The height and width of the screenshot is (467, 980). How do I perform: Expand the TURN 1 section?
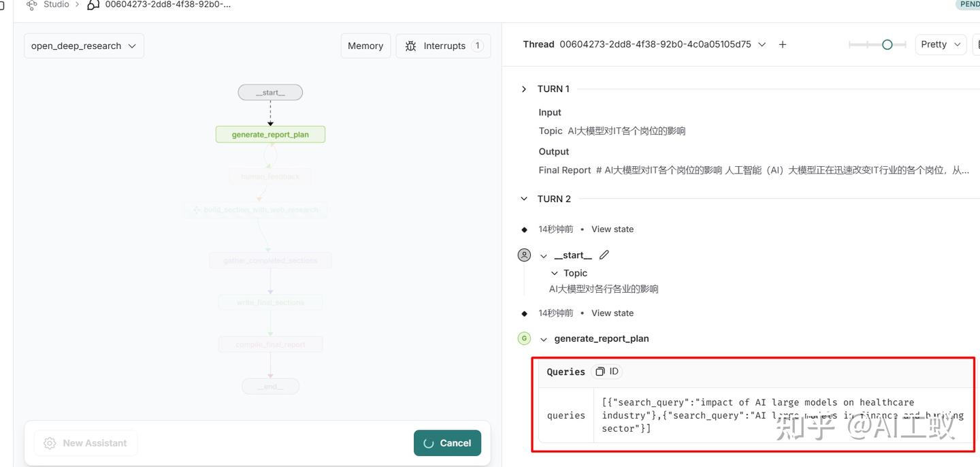click(x=524, y=89)
